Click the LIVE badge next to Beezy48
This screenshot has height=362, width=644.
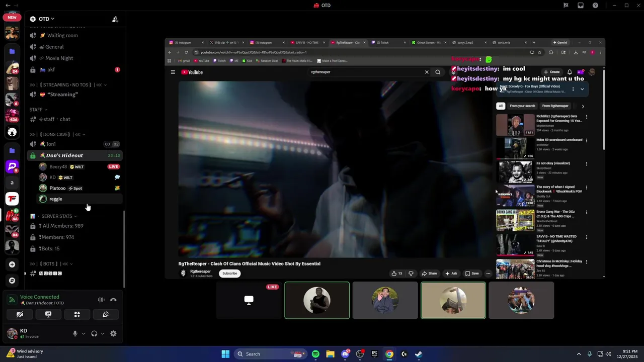coord(114,166)
